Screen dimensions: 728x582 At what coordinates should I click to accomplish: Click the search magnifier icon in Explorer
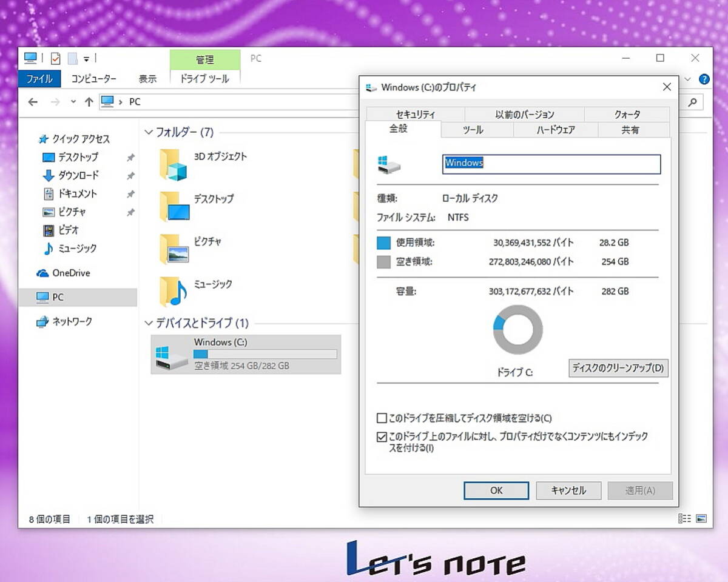click(692, 102)
